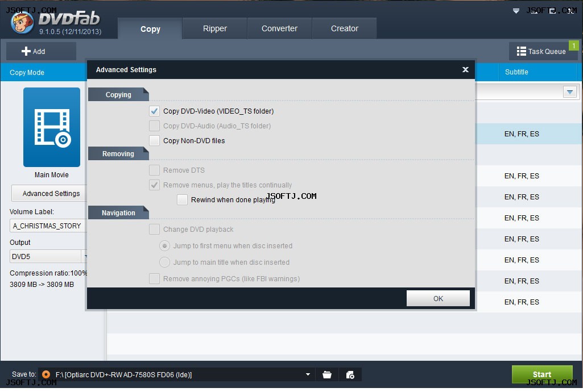This screenshot has height=392, width=583.
Task: Click the Removing section header
Action: 118,154
